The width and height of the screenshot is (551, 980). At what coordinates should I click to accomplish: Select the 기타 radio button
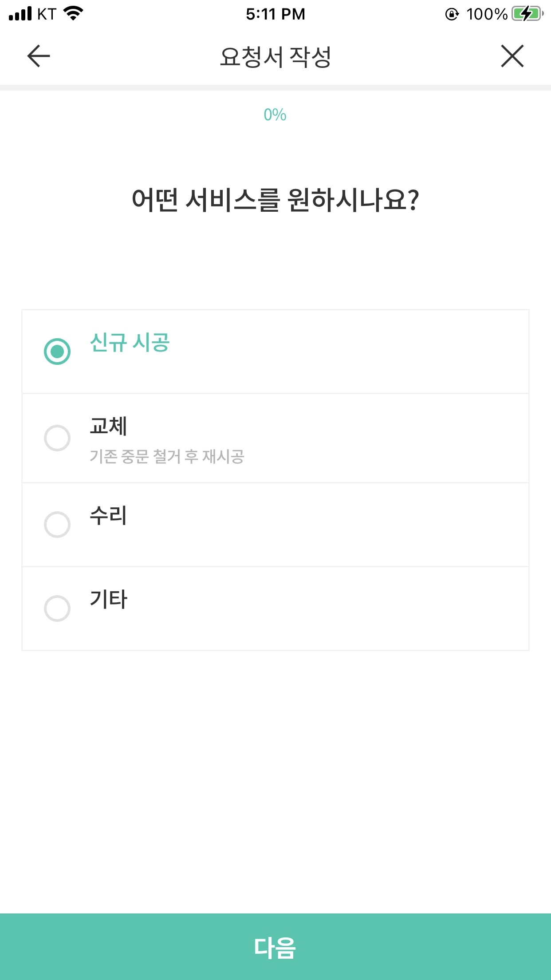(x=57, y=609)
